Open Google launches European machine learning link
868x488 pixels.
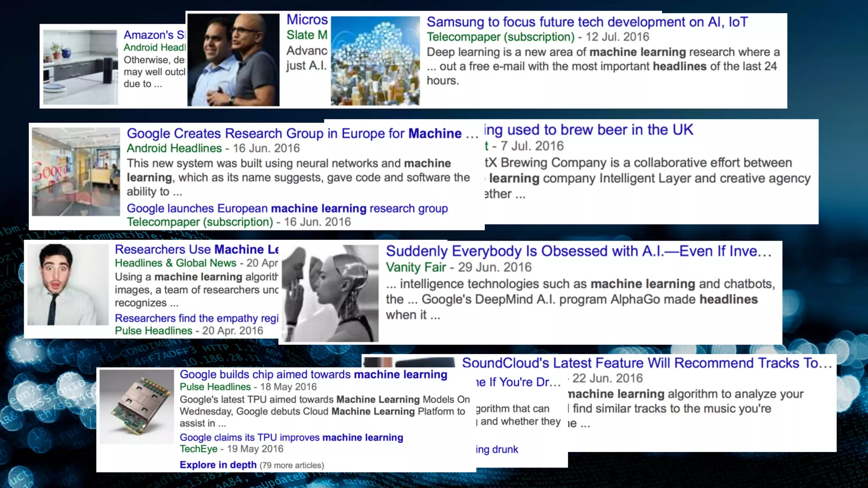click(287, 208)
